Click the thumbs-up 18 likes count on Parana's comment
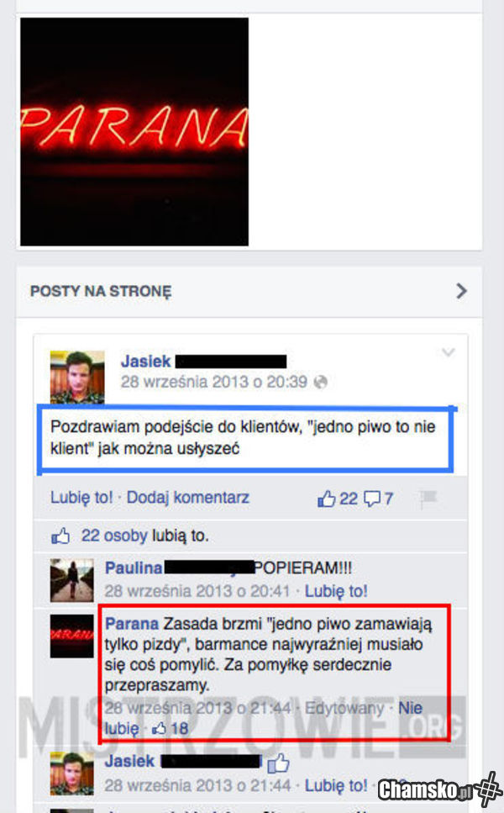 (170, 728)
